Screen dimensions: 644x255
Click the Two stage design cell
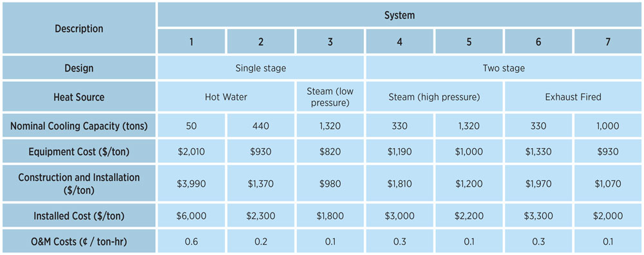(x=504, y=68)
